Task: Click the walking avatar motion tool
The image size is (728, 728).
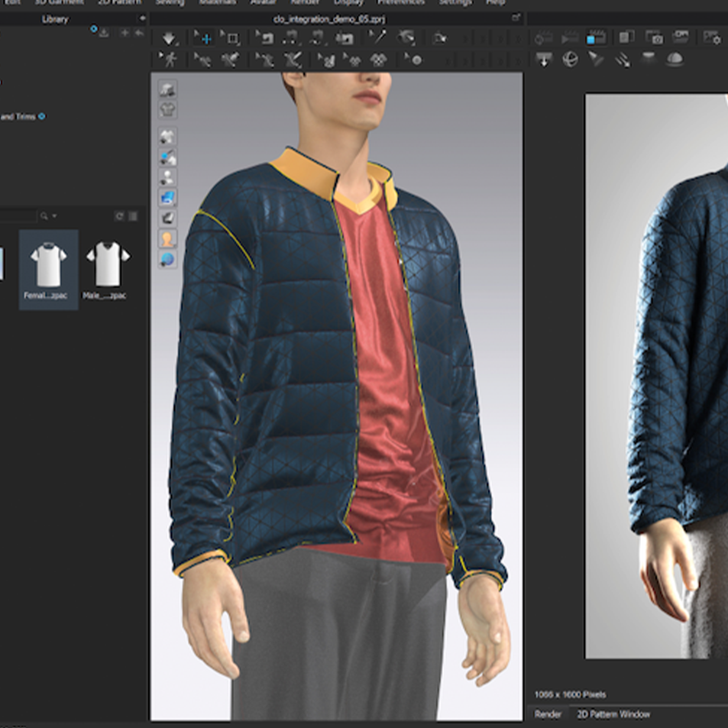Action: pyautogui.click(x=169, y=60)
